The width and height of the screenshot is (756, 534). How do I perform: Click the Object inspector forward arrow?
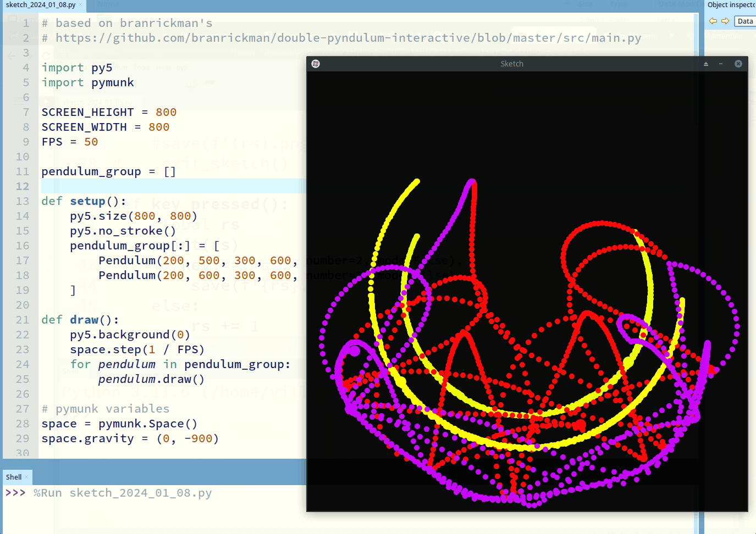point(725,21)
